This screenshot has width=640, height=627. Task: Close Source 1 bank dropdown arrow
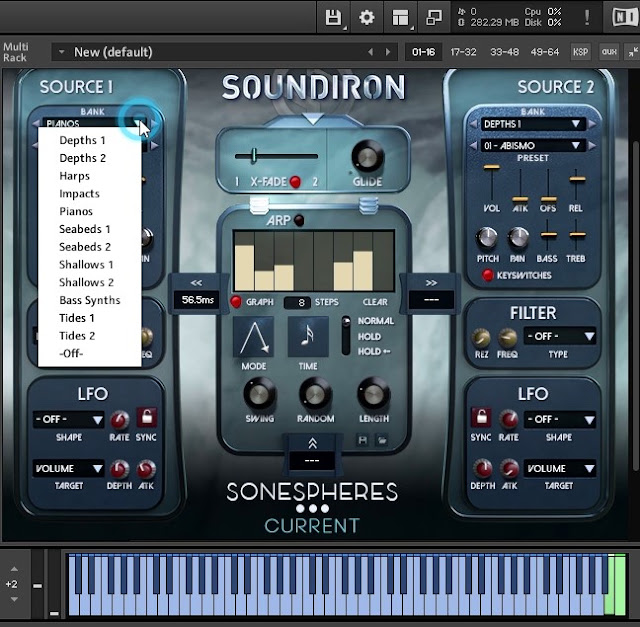pos(139,122)
